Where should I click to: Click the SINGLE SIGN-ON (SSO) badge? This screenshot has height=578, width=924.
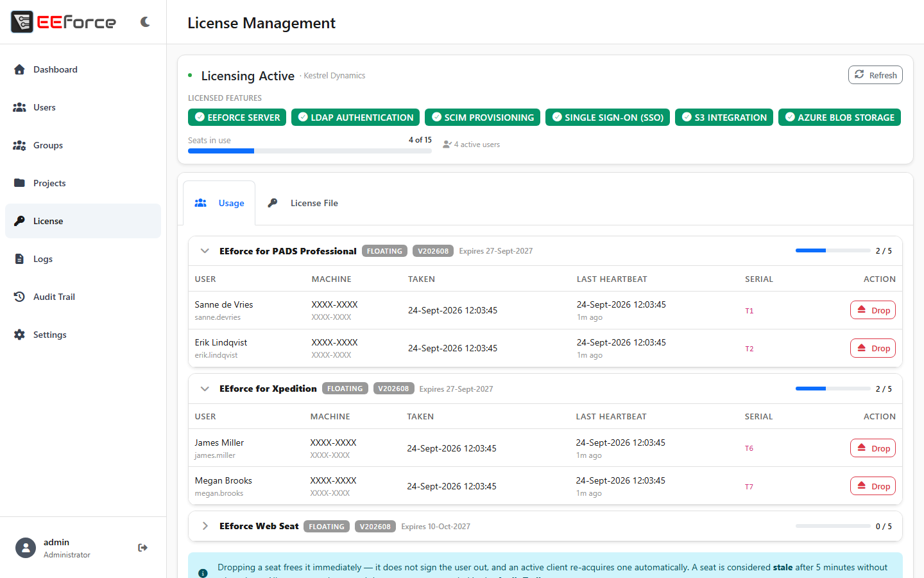[x=608, y=118]
